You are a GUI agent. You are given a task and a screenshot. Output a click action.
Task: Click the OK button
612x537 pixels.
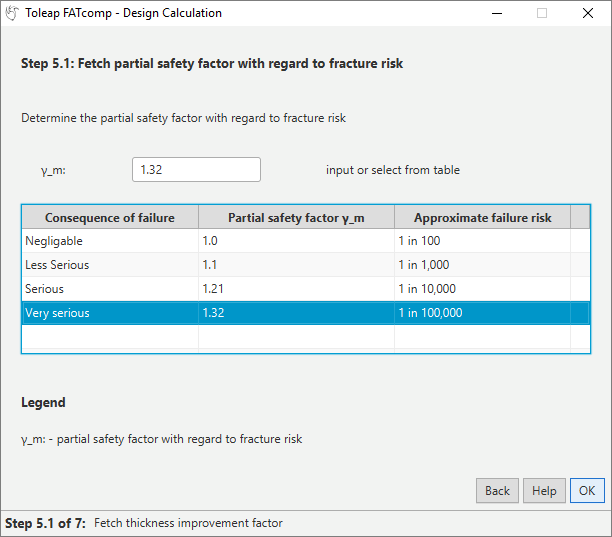click(587, 491)
